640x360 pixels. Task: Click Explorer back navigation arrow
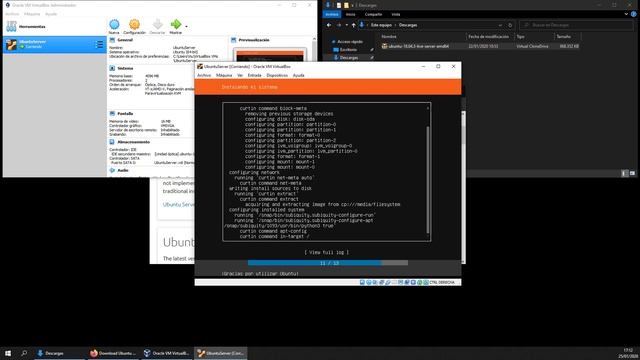[x=329, y=25]
